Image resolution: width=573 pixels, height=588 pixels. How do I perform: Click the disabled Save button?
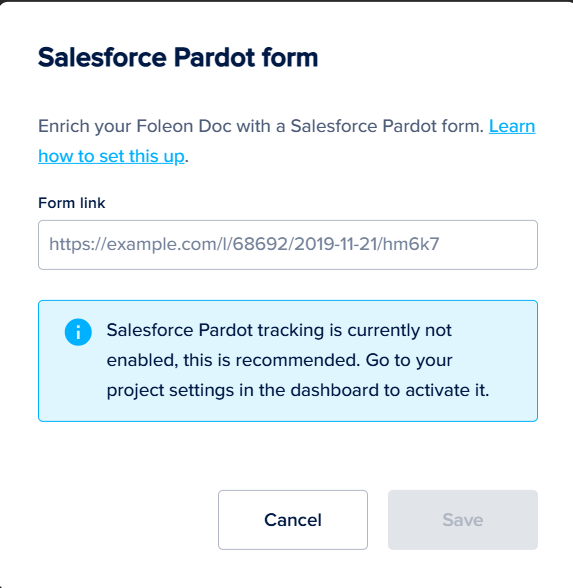click(463, 520)
